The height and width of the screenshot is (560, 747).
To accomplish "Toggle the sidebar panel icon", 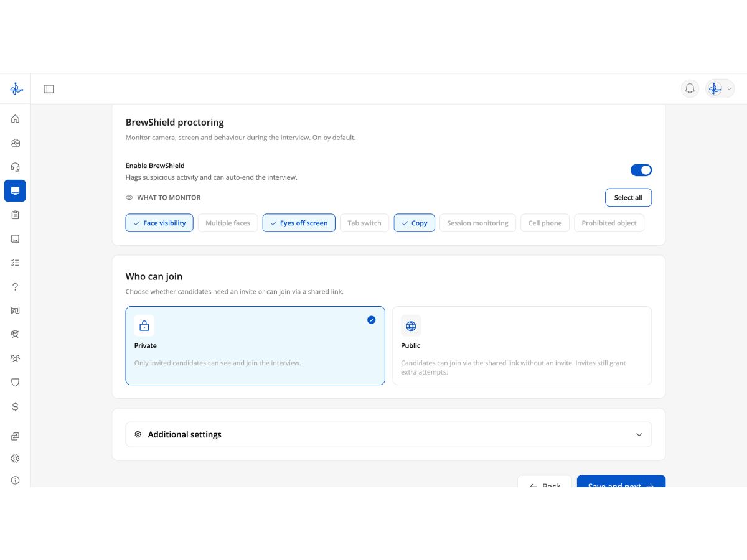I will tap(49, 89).
